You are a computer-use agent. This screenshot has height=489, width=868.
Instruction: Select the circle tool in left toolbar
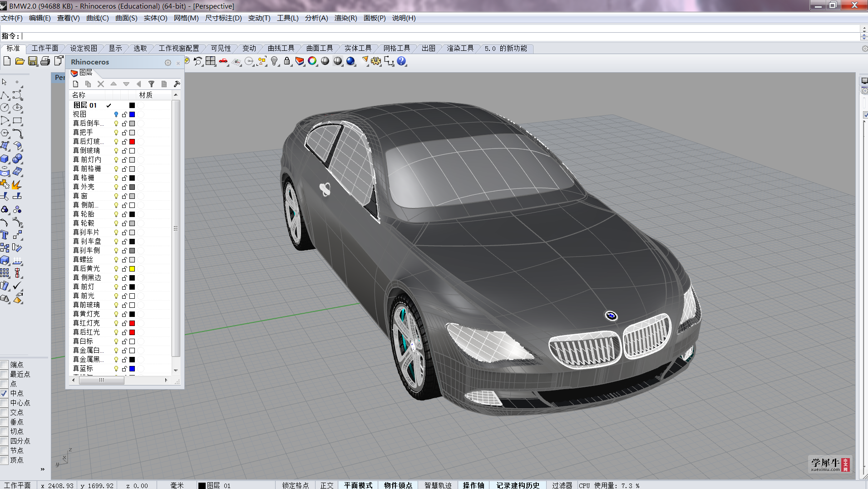(5, 108)
